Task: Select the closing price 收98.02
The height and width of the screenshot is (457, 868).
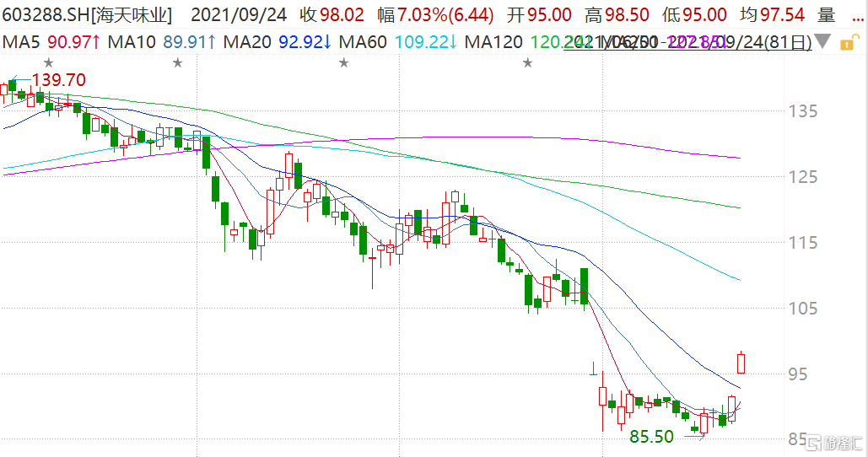Action: (332, 15)
